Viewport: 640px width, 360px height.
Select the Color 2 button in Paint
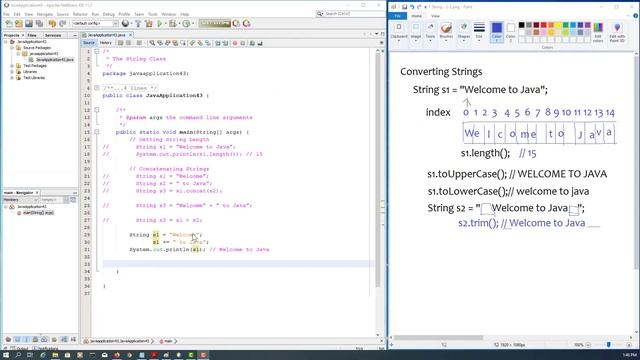(x=511, y=32)
